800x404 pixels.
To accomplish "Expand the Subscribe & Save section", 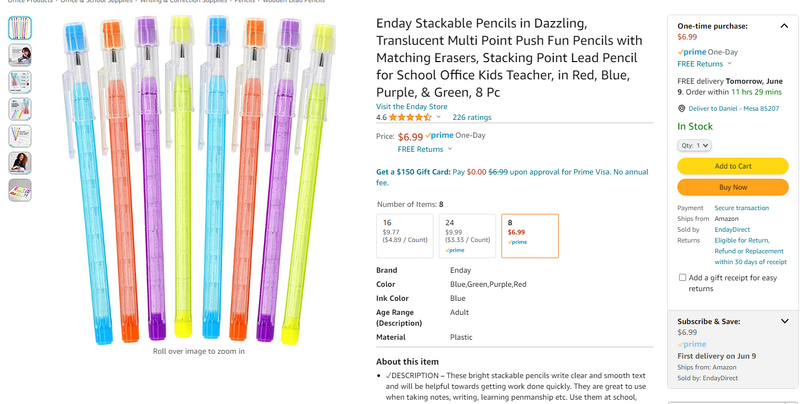I will (782, 321).
